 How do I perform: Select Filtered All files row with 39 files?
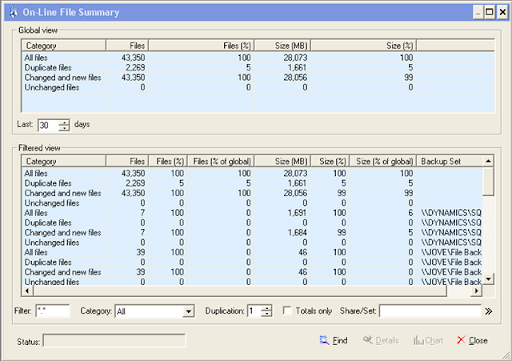(252, 252)
